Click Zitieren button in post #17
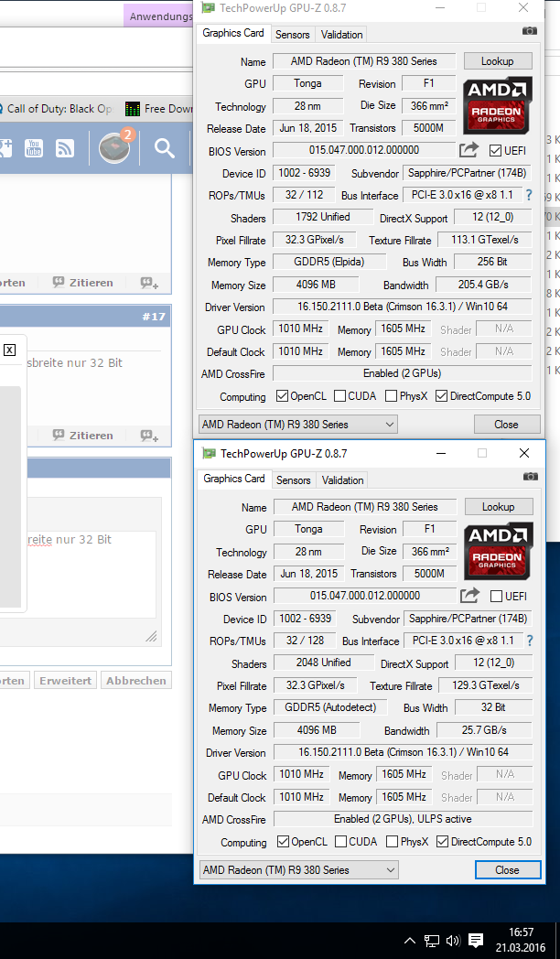560x959 pixels. pyautogui.click(x=83, y=436)
